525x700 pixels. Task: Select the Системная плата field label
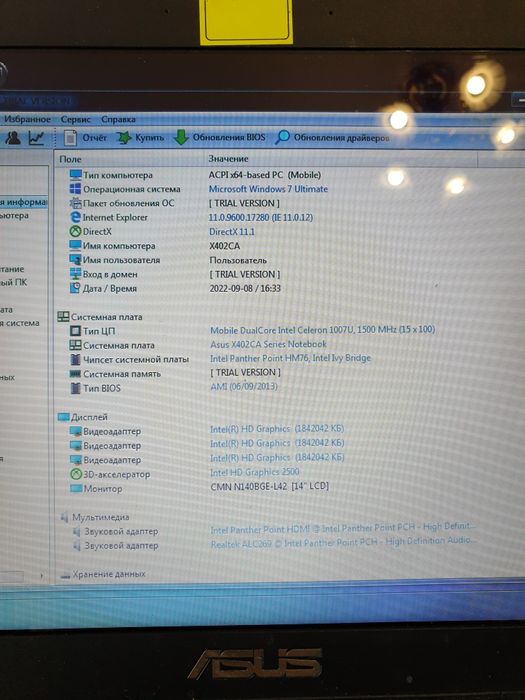(x=119, y=345)
